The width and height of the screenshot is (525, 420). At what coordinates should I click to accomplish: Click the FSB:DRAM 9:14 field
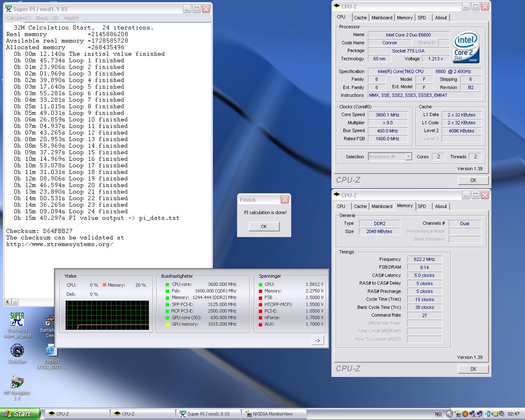(x=425, y=267)
